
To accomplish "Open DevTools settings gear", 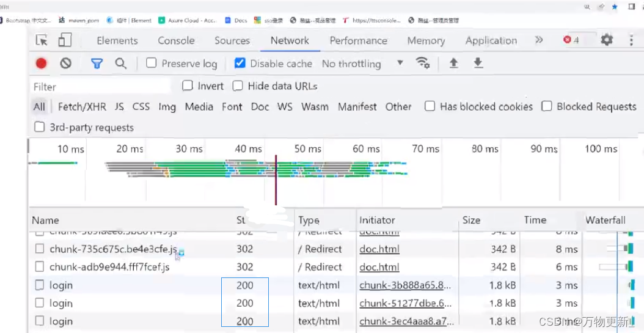I will point(607,40).
